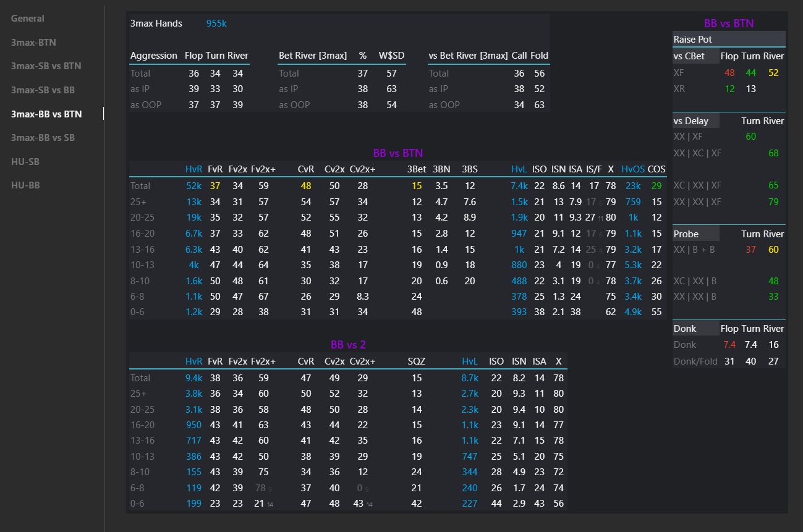This screenshot has height=532, width=803.
Task: Click the 955k 3max Hands count
Action: click(x=216, y=23)
